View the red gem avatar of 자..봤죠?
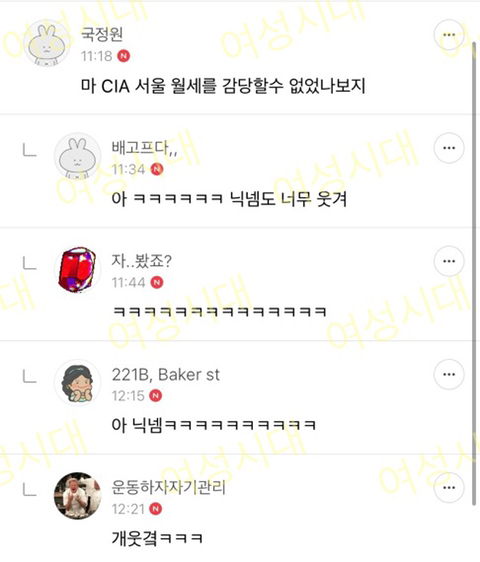 coord(77,270)
